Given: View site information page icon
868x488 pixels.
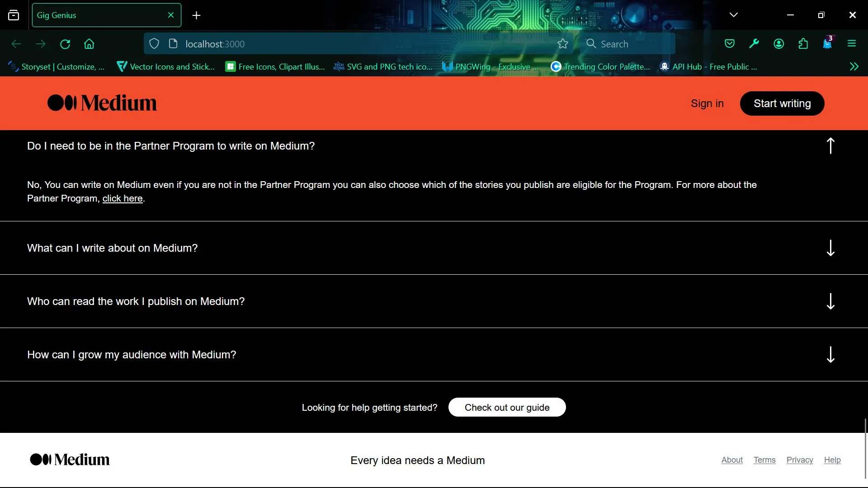Looking at the screenshot, I should point(173,44).
